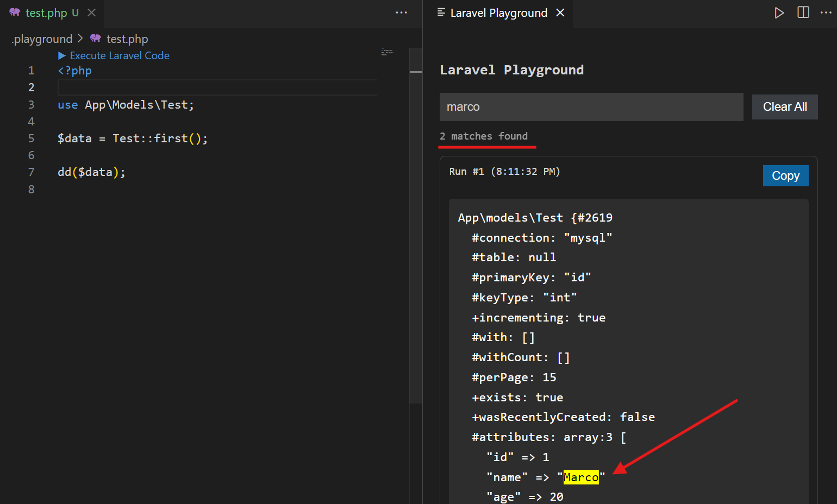Open more actions menu in the right editor group
Screen dimensions: 837x504
point(826,12)
